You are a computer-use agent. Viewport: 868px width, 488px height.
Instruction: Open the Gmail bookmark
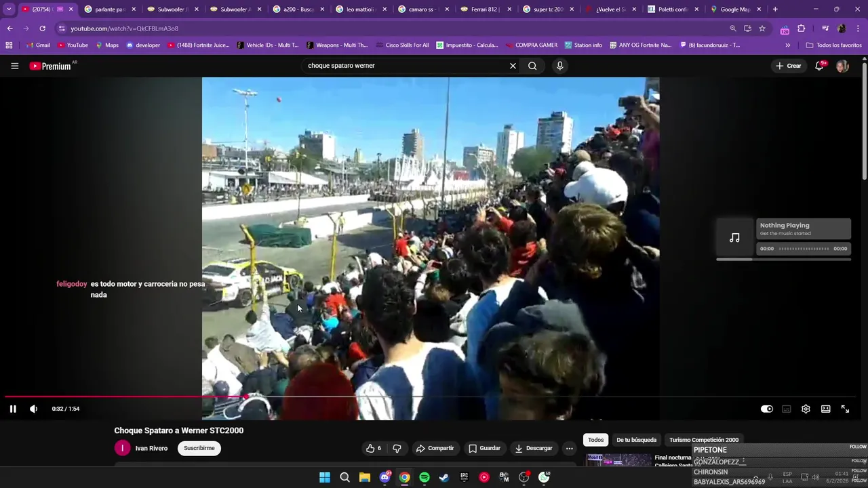(x=37, y=45)
